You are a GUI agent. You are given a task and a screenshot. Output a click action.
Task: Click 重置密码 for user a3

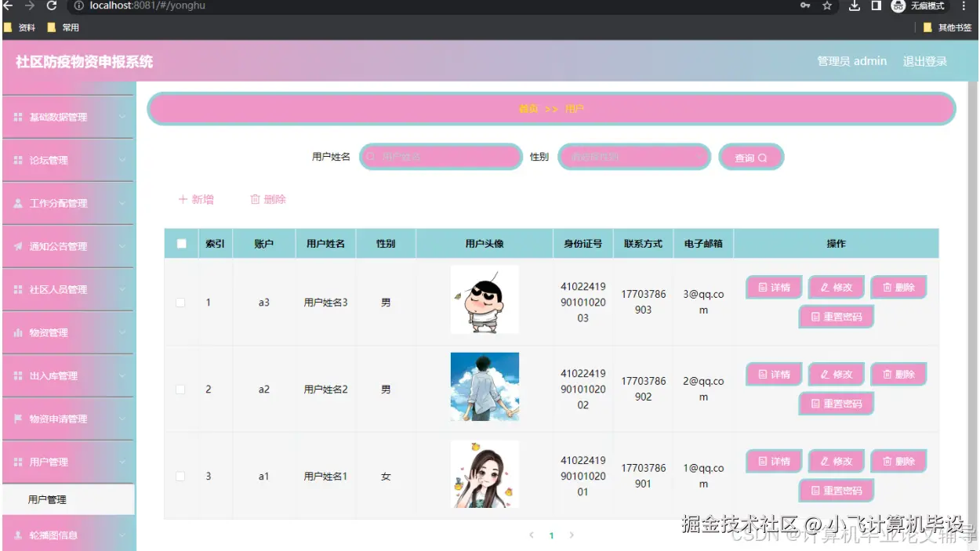pyautogui.click(x=836, y=317)
